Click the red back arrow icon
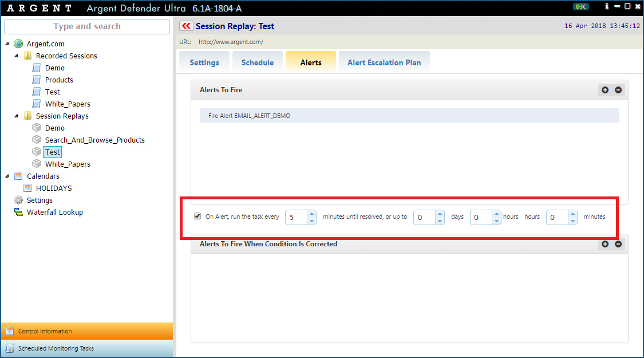Viewport: 644px width, 358px height. (x=185, y=26)
